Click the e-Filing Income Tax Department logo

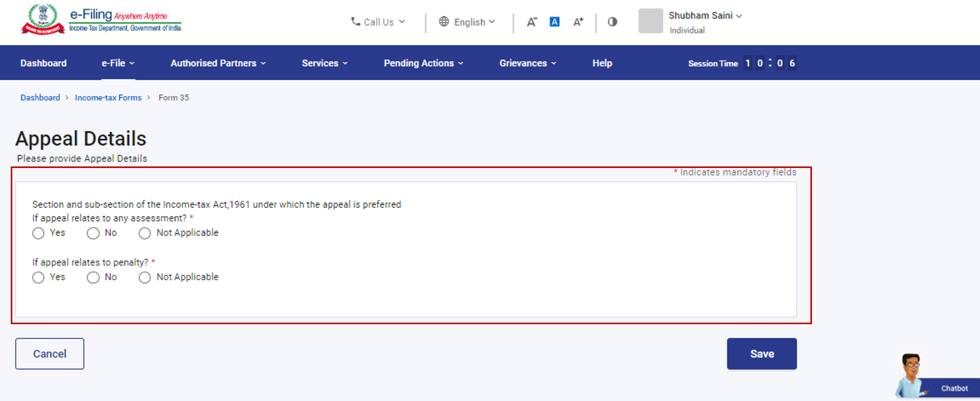pyautogui.click(x=101, y=20)
